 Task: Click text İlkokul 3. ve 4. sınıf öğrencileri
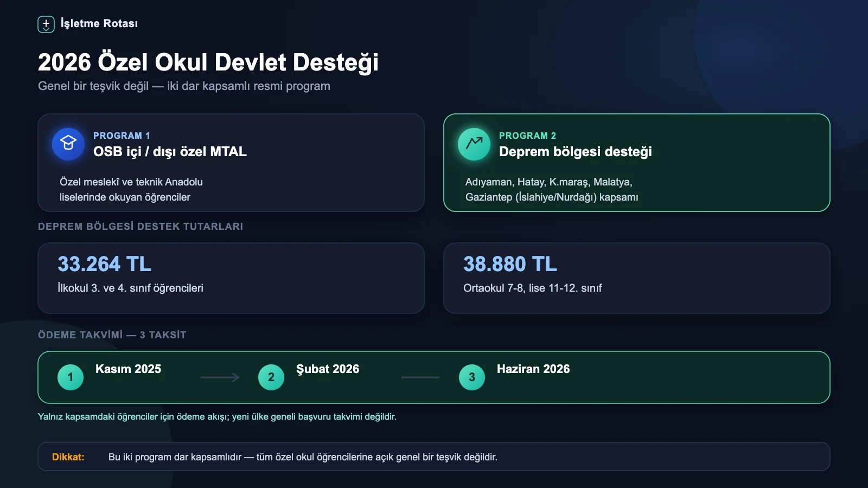coord(131,288)
